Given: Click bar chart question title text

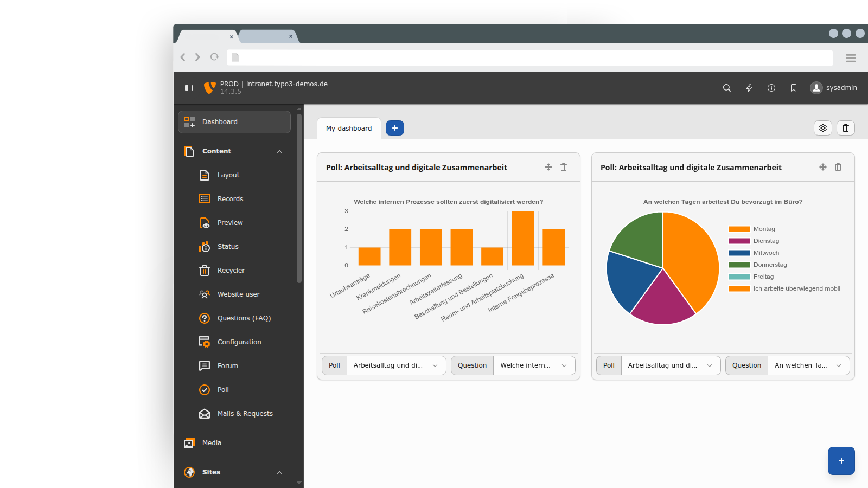Looking at the screenshot, I should [x=449, y=202].
